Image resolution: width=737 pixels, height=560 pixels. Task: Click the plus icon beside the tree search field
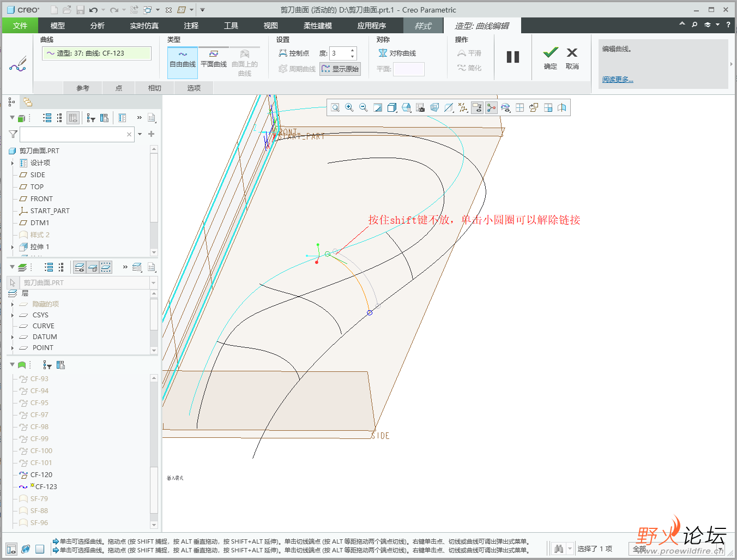pyautogui.click(x=152, y=134)
